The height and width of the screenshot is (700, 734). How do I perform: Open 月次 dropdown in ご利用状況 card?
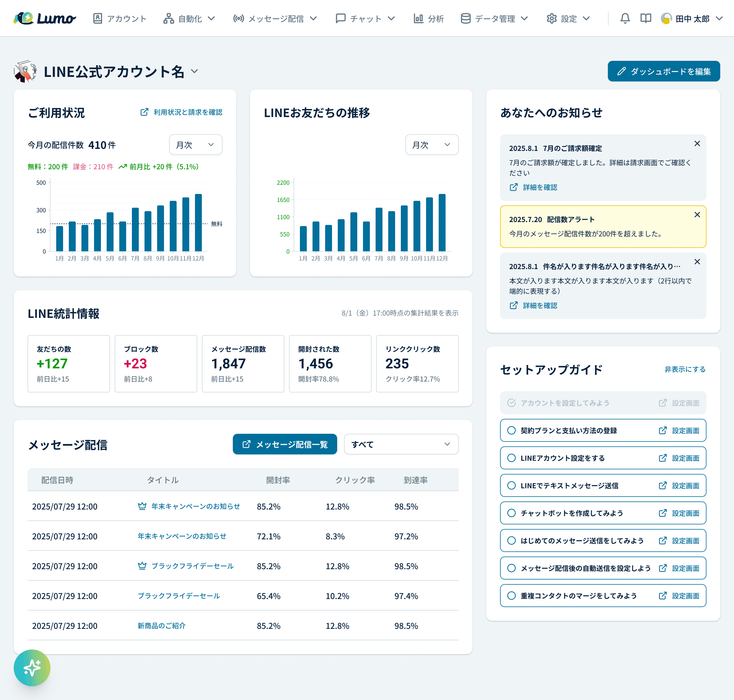tap(196, 145)
